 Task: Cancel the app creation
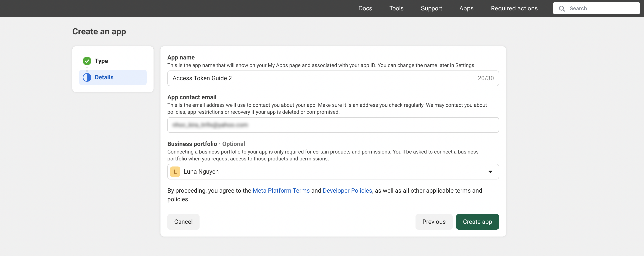tap(183, 222)
